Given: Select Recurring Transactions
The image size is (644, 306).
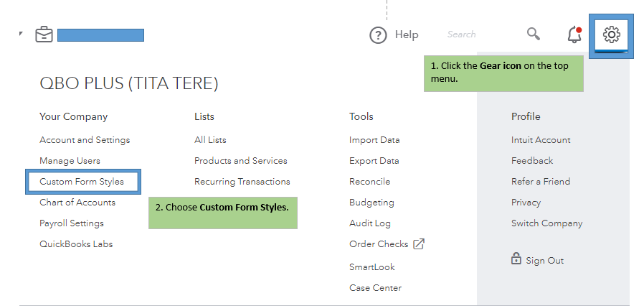Looking at the screenshot, I should (242, 182).
